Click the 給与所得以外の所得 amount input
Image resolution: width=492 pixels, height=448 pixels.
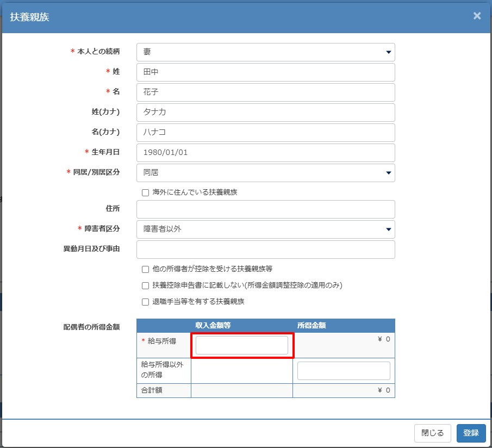[344, 371]
